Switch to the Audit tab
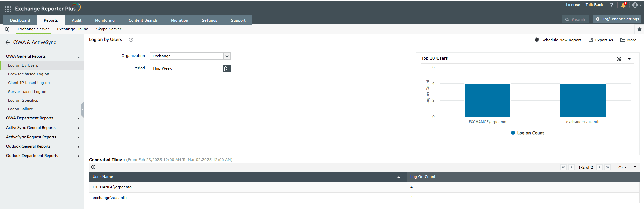This screenshot has height=209, width=644. tap(77, 20)
